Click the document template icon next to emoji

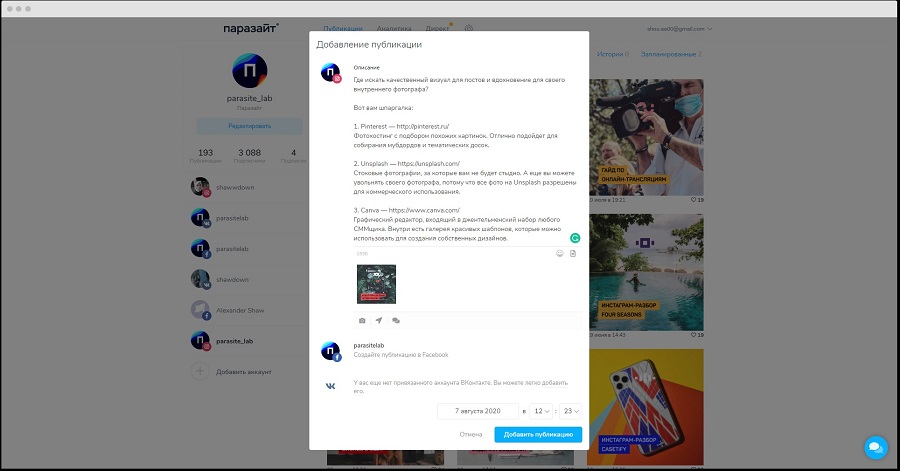[x=573, y=253]
